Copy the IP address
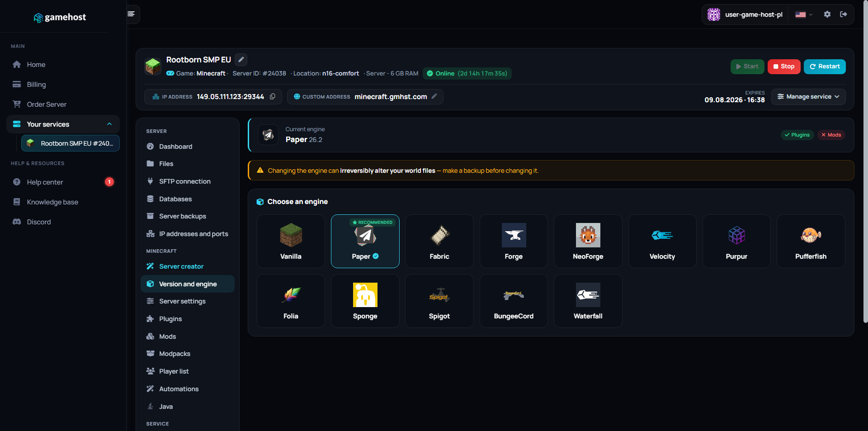This screenshot has width=868, height=431. (x=273, y=96)
